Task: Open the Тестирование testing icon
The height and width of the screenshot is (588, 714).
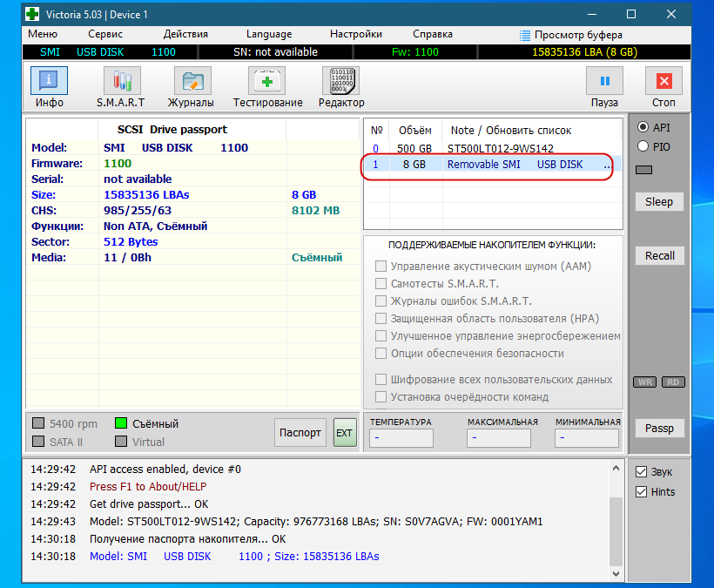Action: (x=267, y=81)
